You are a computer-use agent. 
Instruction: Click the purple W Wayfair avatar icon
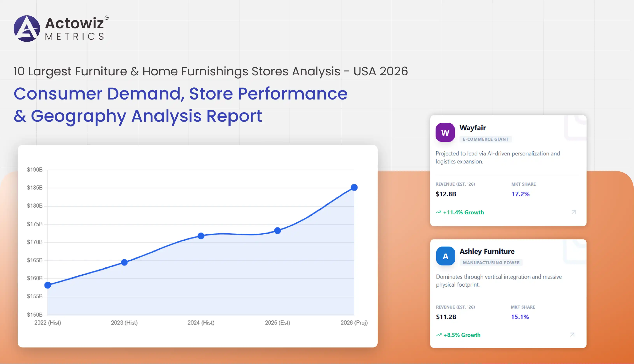(x=445, y=133)
